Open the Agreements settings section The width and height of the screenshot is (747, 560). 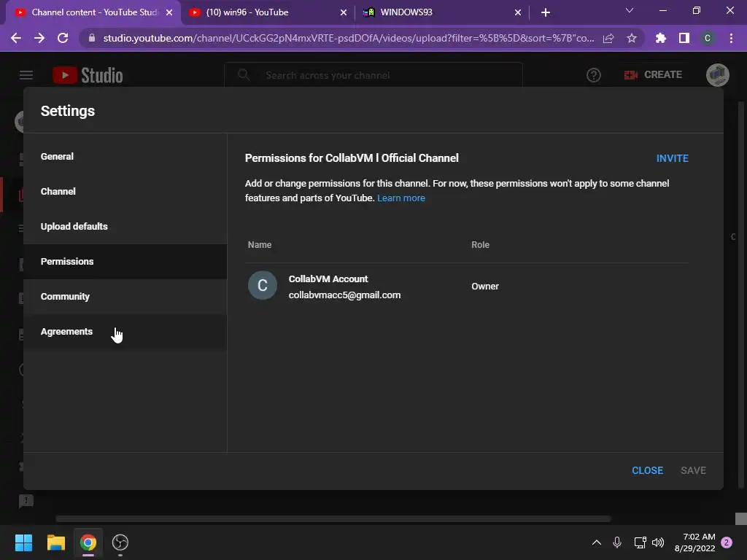tap(125, 332)
